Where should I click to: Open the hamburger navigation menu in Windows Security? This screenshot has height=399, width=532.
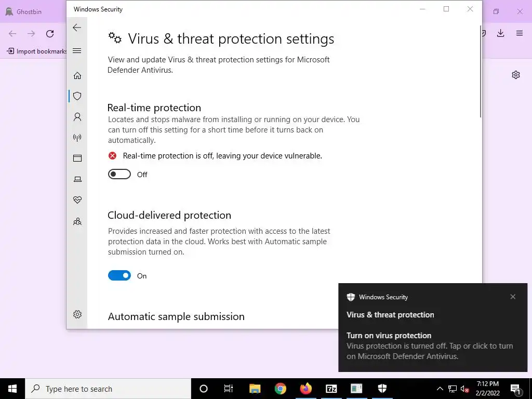77,51
